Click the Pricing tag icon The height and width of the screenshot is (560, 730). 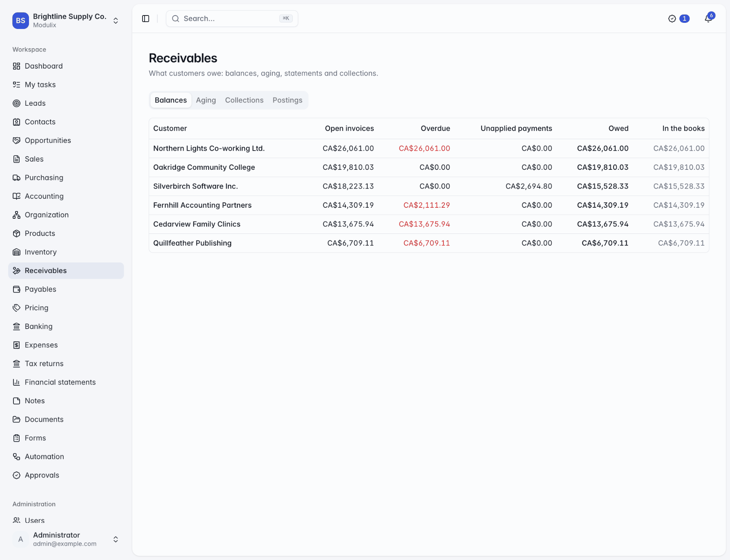pos(16,308)
